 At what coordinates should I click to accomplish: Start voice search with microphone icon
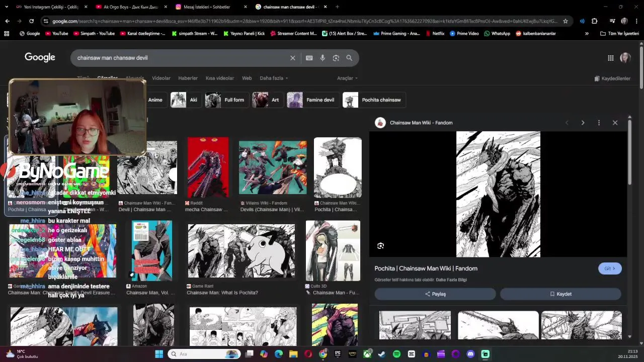click(x=323, y=58)
